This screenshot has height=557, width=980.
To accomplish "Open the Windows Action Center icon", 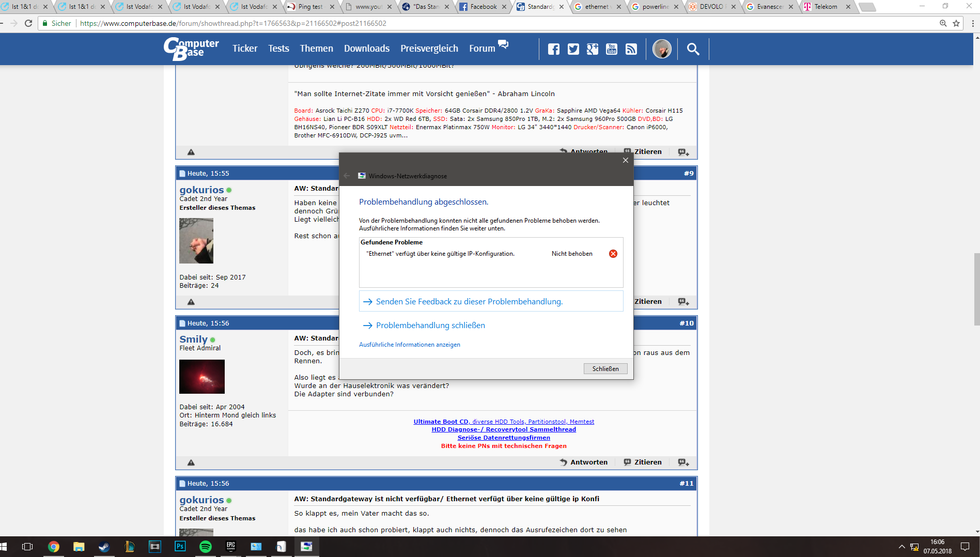I will [x=965, y=547].
